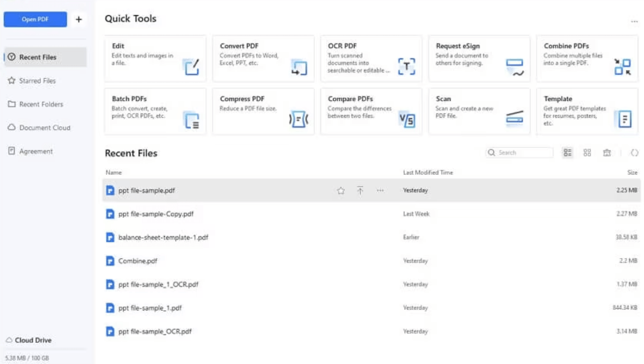Start the OCR PDF tool
This screenshot has height=364, width=644.
coord(371,59)
